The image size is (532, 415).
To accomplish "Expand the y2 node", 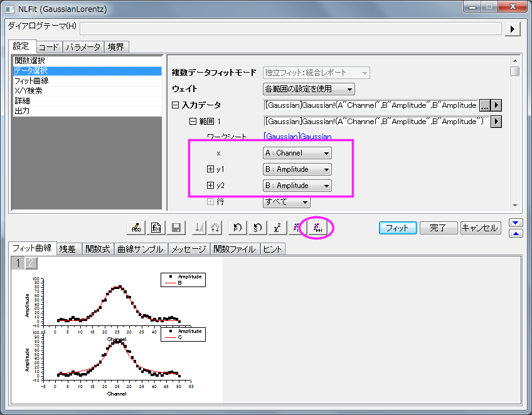I will pos(210,185).
